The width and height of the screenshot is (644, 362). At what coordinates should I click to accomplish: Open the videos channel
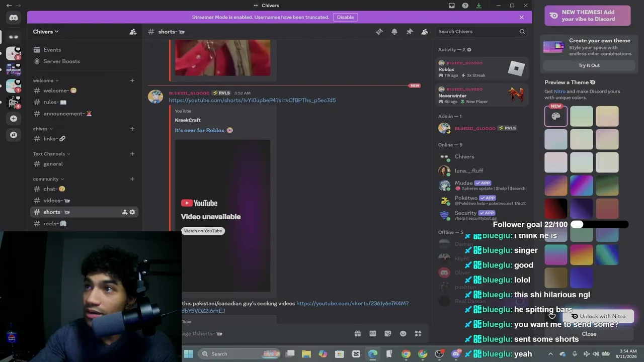pos(84,201)
